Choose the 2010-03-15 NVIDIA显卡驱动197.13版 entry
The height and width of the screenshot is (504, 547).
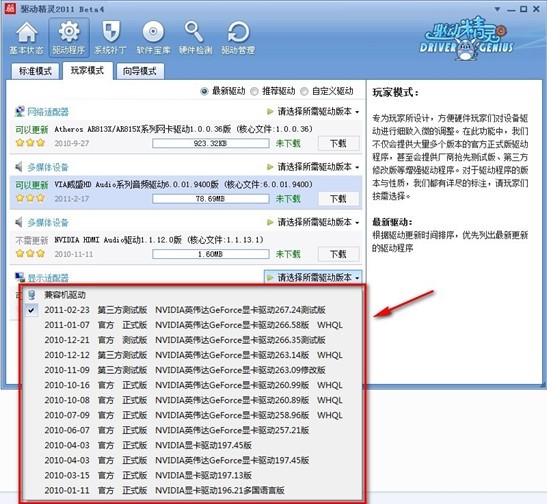(192, 475)
